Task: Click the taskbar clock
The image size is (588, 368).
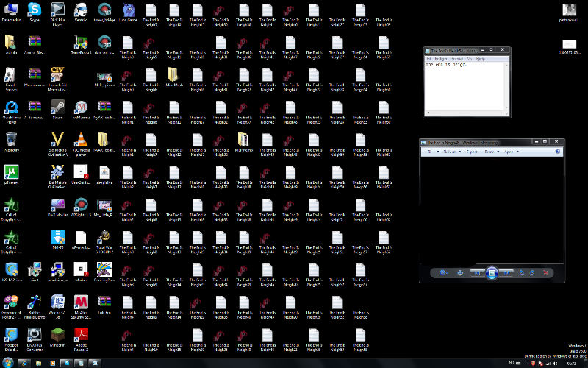Action: coord(571,364)
